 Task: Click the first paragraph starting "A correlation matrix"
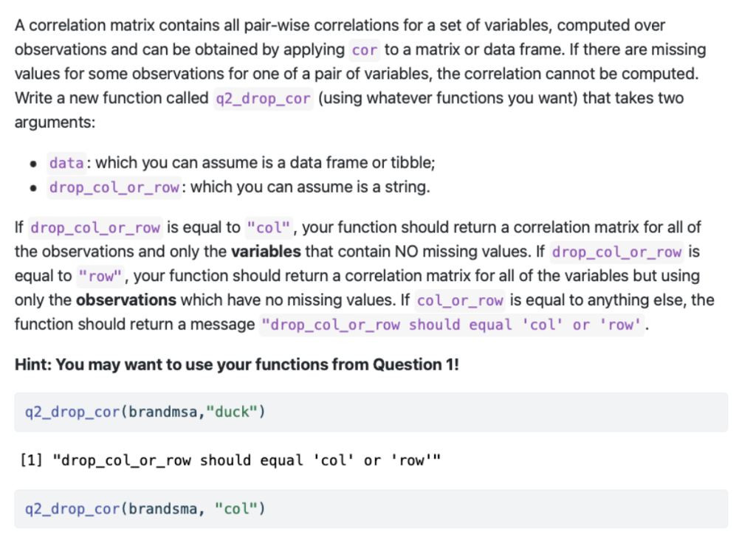pos(360,74)
